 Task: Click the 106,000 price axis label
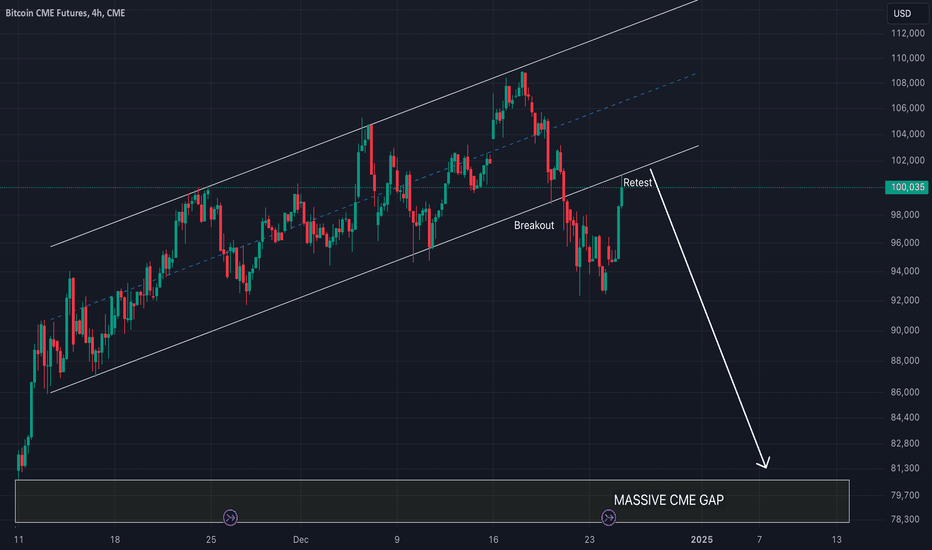pos(908,108)
